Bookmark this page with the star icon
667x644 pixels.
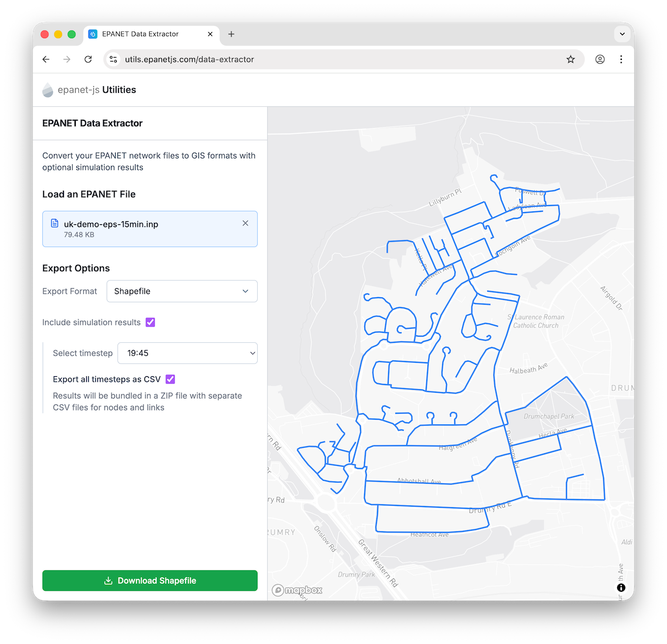[x=570, y=59]
